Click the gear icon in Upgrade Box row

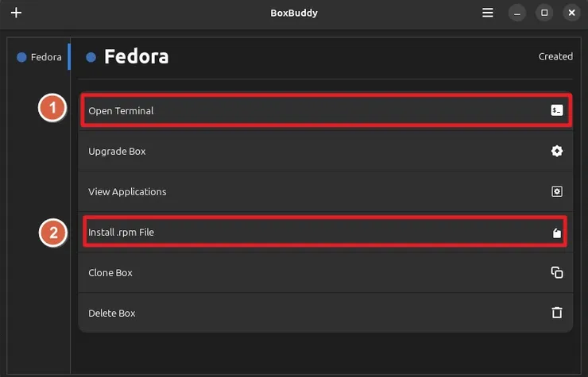(x=557, y=151)
